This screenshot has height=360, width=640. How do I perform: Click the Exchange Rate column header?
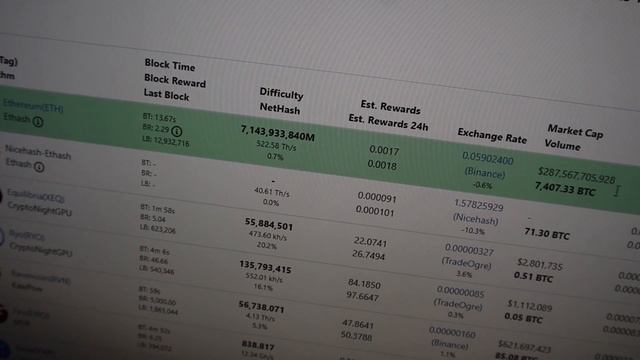(492, 136)
